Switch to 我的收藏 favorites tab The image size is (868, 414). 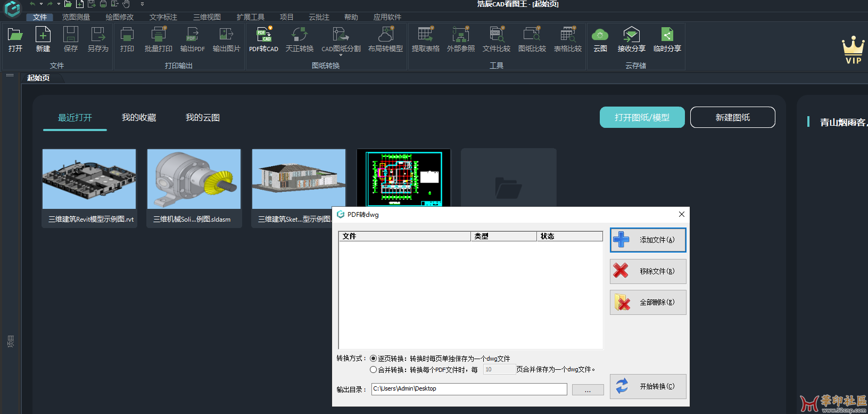tap(139, 118)
